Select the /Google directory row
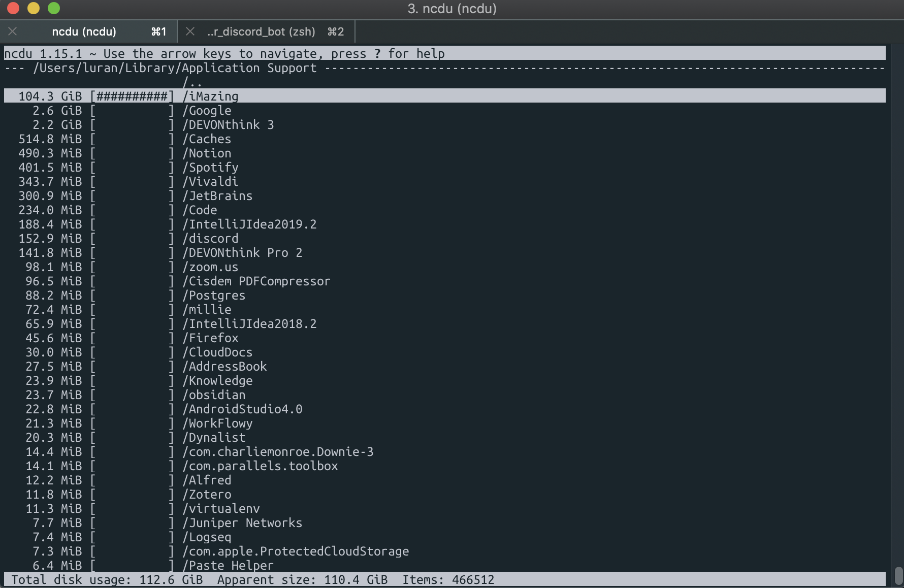The image size is (904, 588). [x=445, y=110]
